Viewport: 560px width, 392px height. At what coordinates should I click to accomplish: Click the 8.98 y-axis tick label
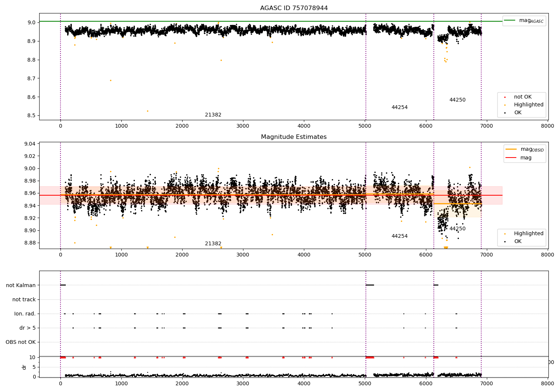pyautogui.click(x=30, y=181)
